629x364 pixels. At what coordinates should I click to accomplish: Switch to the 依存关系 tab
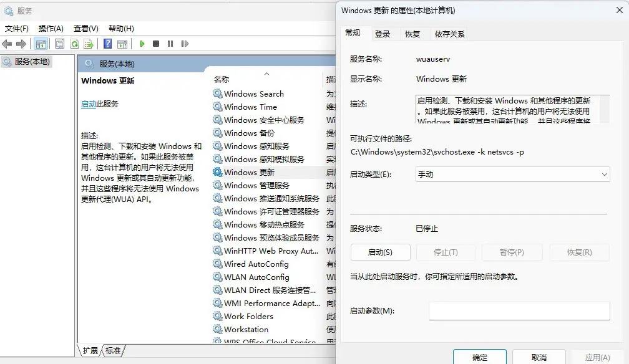[x=450, y=34]
